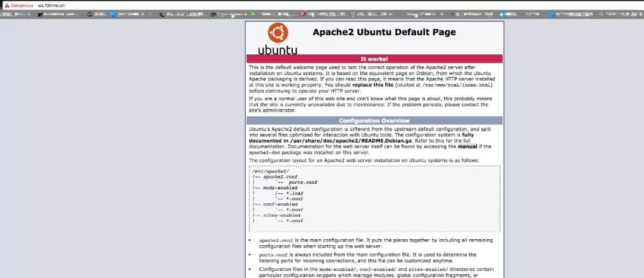Click 'sites-enabled' line in the config tree
The width and height of the screenshot is (644, 278).
click(x=281, y=215)
